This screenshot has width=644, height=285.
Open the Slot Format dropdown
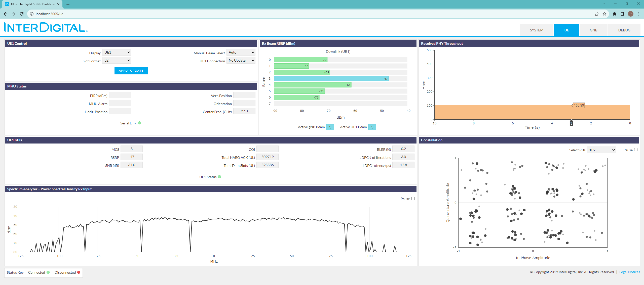point(117,60)
